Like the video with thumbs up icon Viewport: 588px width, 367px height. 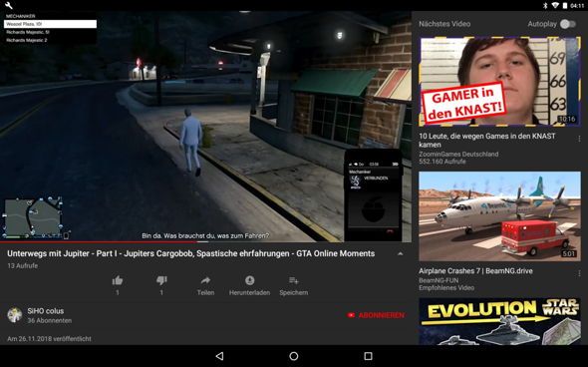[118, 280]
